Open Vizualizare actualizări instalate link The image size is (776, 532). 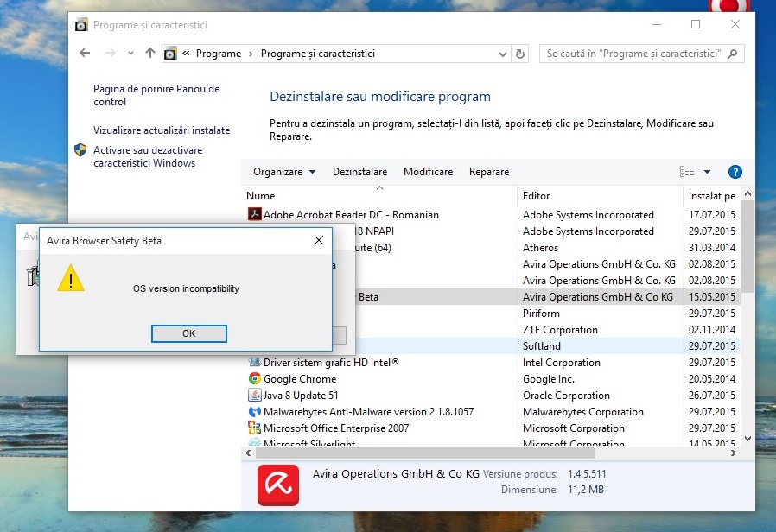point(162,130)
